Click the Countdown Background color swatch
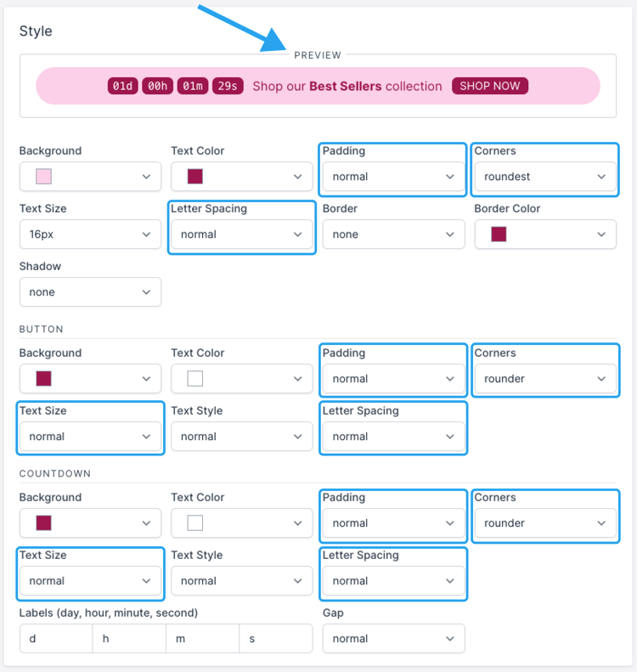 (43, 523)
